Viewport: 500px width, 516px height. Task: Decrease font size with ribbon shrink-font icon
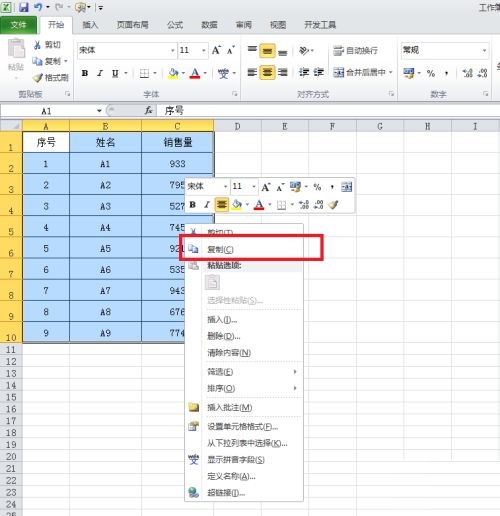pos(231,50)
